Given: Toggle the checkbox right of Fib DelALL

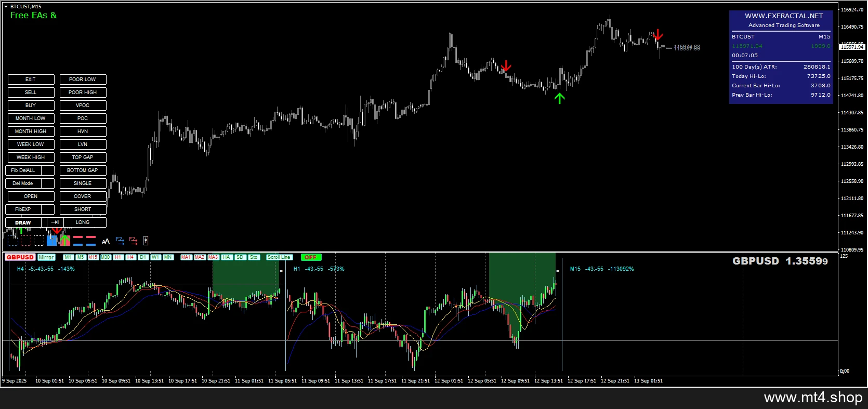Looking at the screenshot, I should point(48,170).
